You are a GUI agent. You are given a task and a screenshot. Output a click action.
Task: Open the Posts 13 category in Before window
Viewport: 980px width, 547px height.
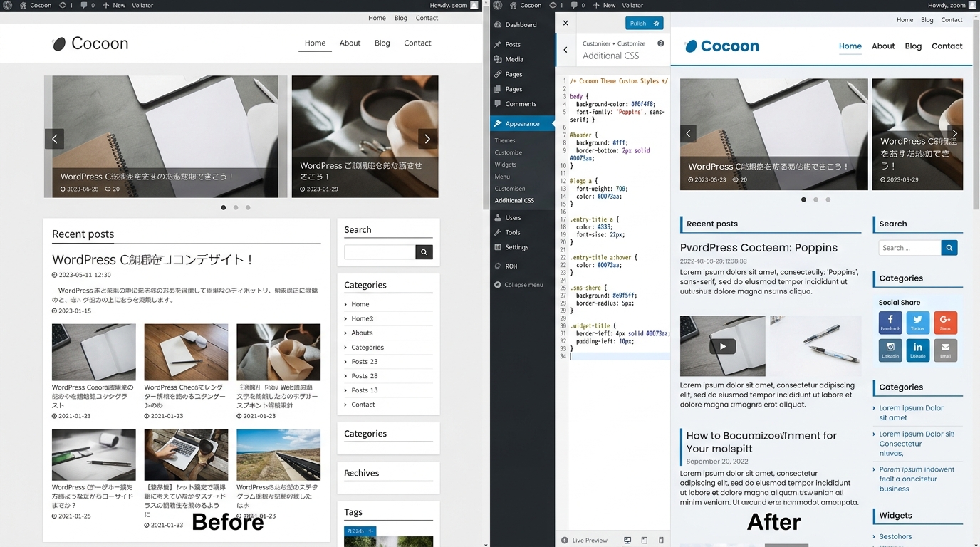pos(365,390)
